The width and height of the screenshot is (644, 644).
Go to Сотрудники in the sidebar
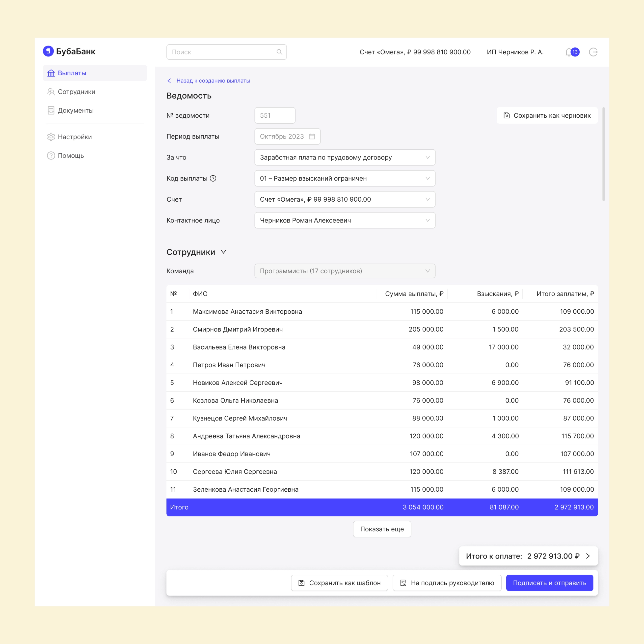95,92
